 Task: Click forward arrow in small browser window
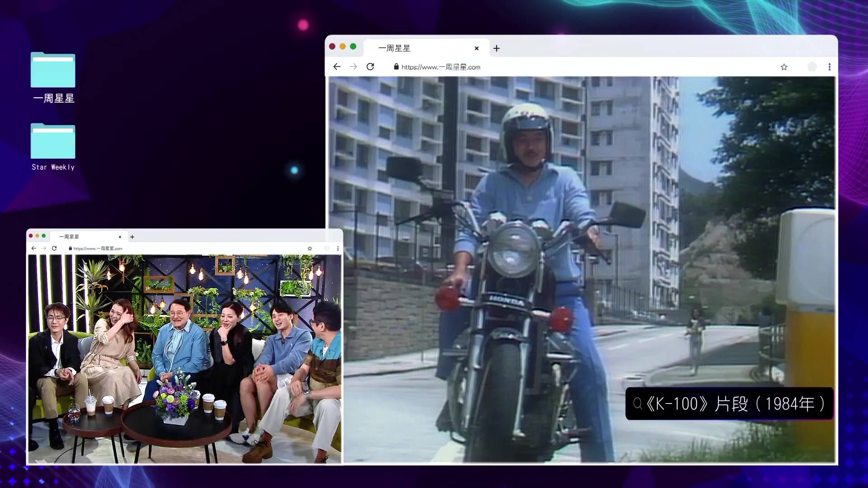pyautogui.click(x=44, y=249)
